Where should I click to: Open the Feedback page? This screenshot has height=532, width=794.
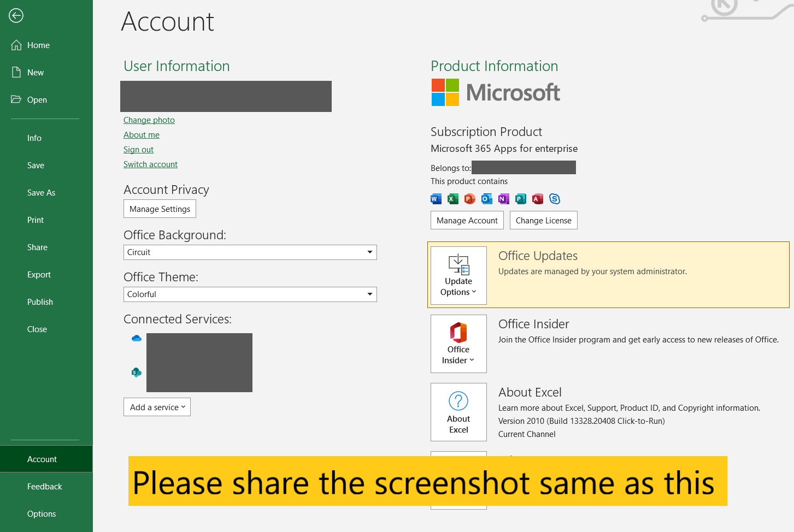tap(46, 487)
